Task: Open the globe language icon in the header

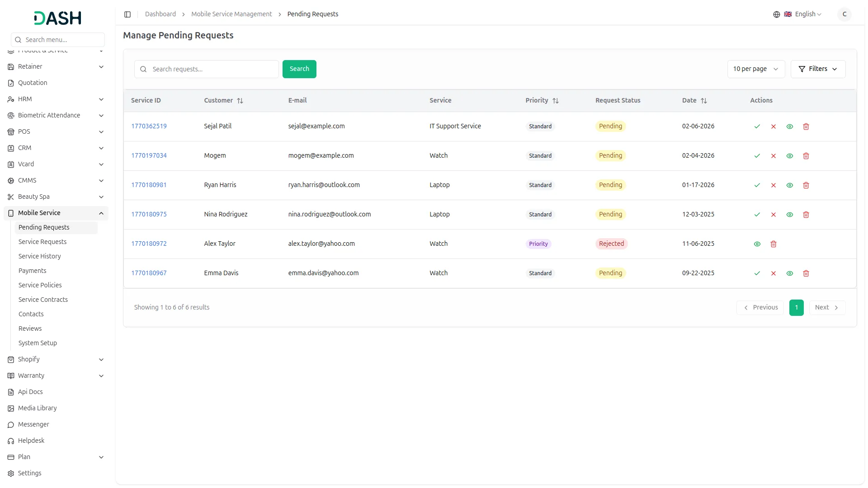Action: pos(777,14)
